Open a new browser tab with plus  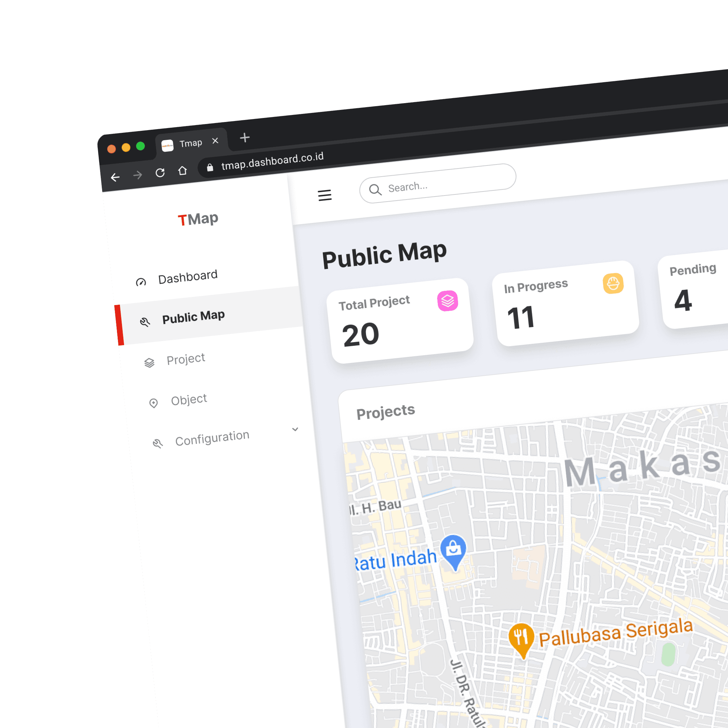point(245,138)
